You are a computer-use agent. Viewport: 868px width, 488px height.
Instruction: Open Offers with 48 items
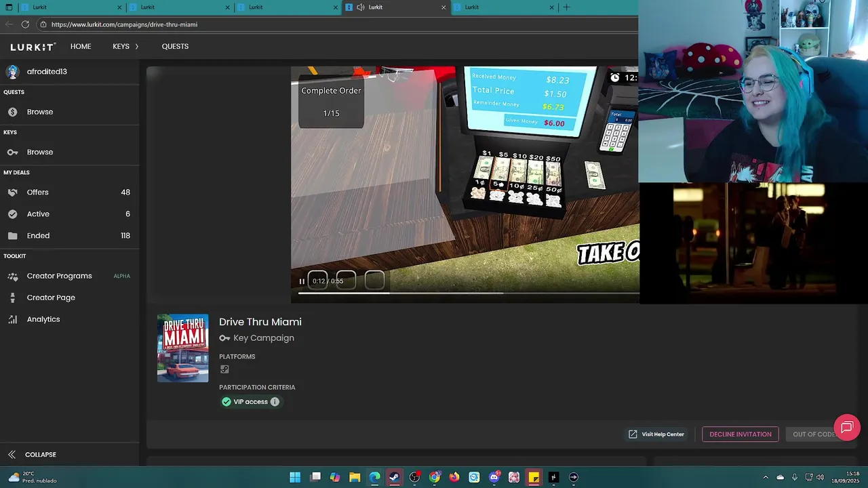69,192
